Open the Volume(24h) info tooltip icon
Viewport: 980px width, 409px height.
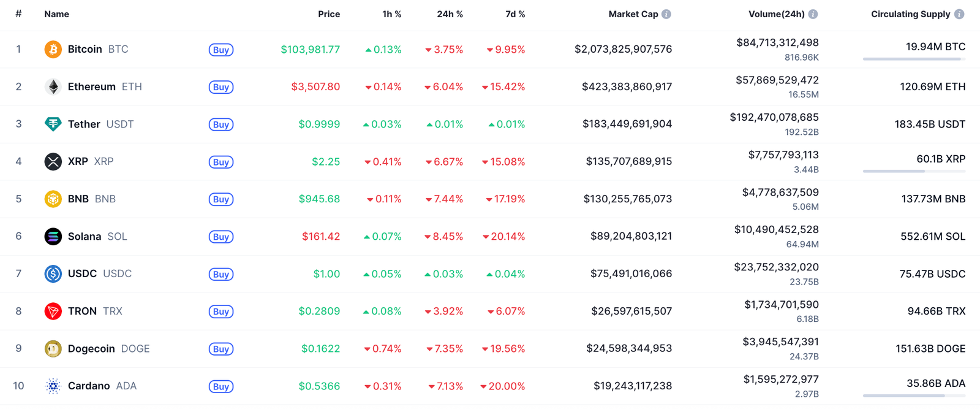tap(813, 13)
